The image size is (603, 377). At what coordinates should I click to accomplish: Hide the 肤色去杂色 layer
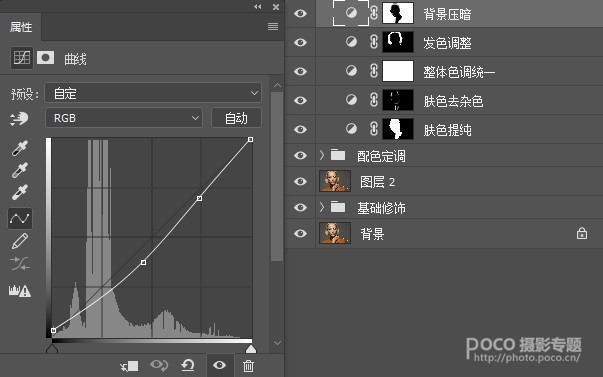300,100
